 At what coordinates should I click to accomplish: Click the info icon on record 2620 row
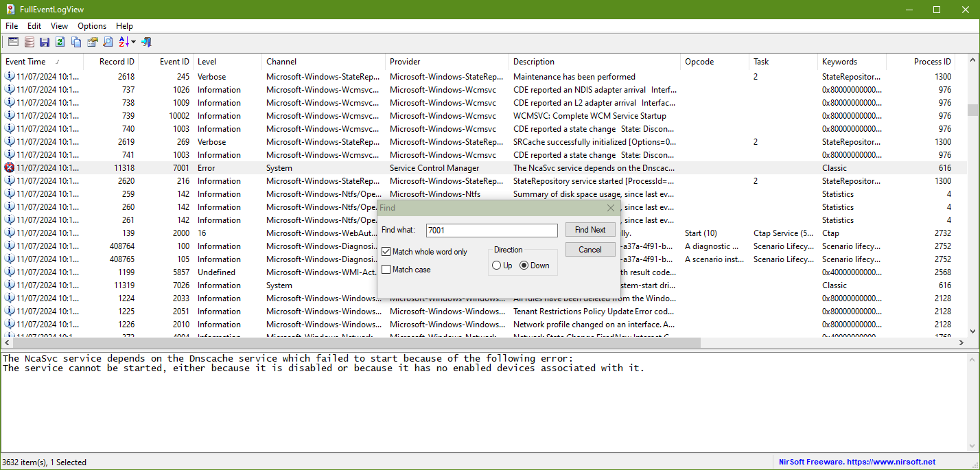(10, 181)
